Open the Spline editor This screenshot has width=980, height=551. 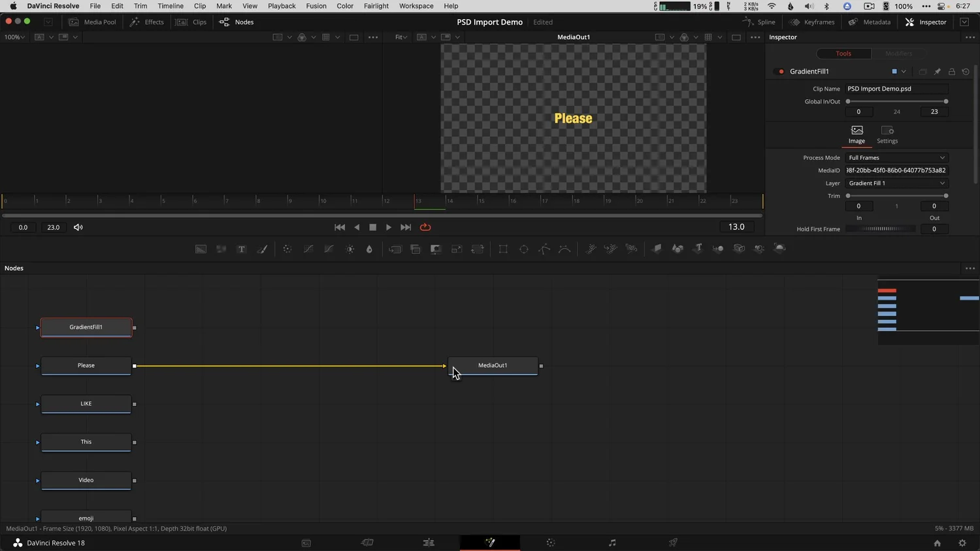759,22
